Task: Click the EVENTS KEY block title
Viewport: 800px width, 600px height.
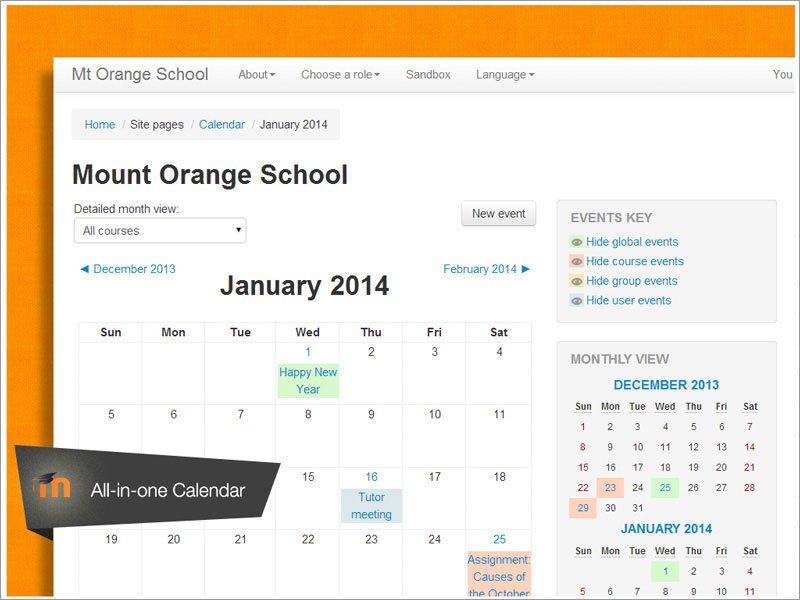Action: pos(611,218)
